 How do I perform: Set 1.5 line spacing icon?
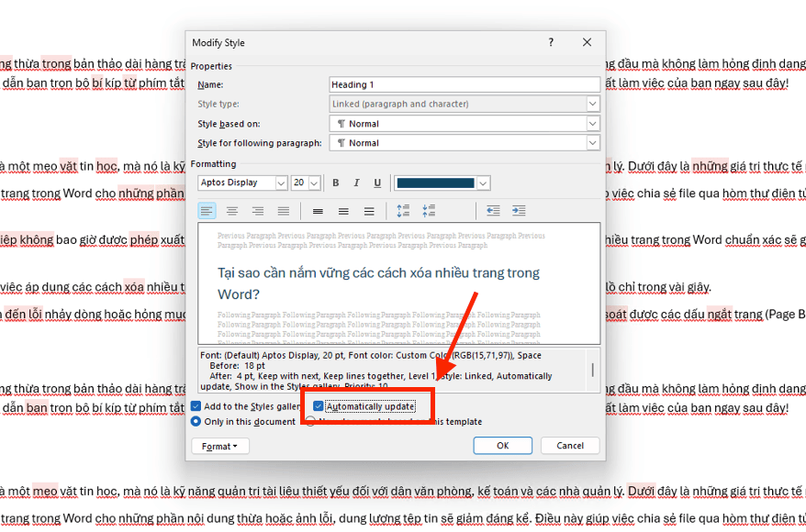[x=343, y=211]
